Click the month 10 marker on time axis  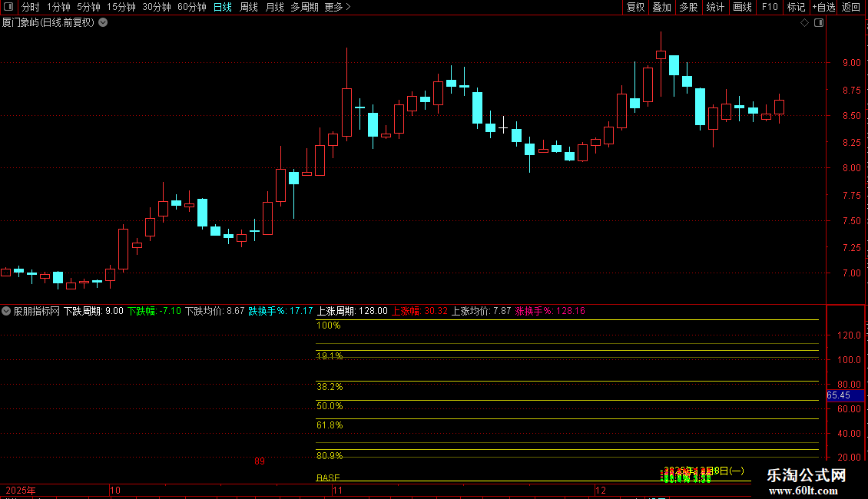[x=115, y=491]
